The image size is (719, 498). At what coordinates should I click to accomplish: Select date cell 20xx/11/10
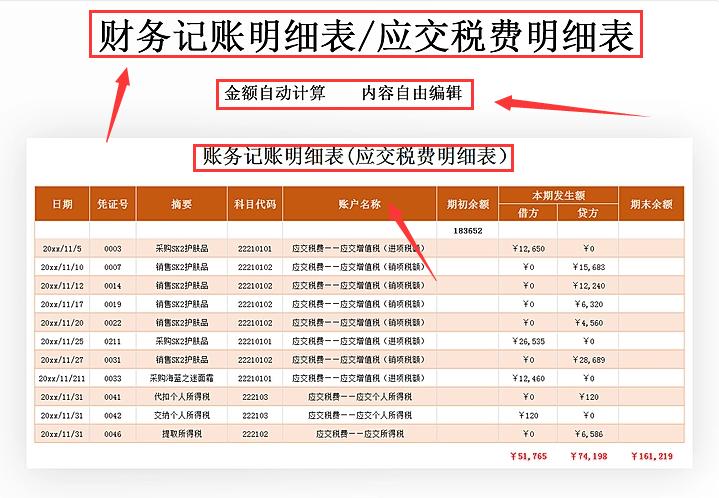62,267
